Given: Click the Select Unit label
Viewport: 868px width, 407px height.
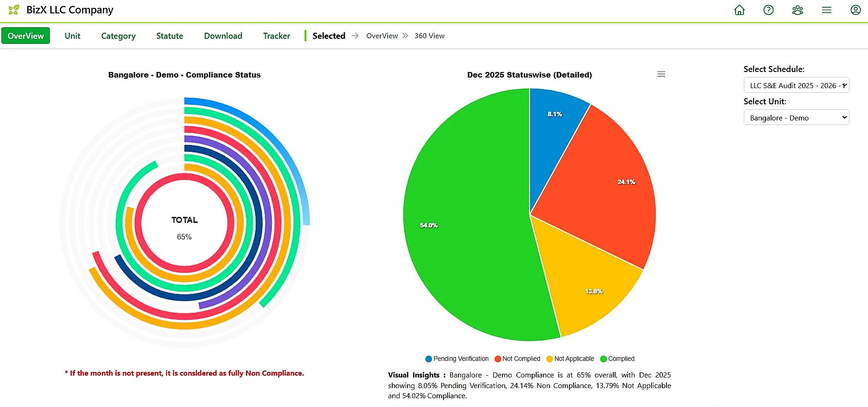Looking at the screenshot, I should 765,101.
